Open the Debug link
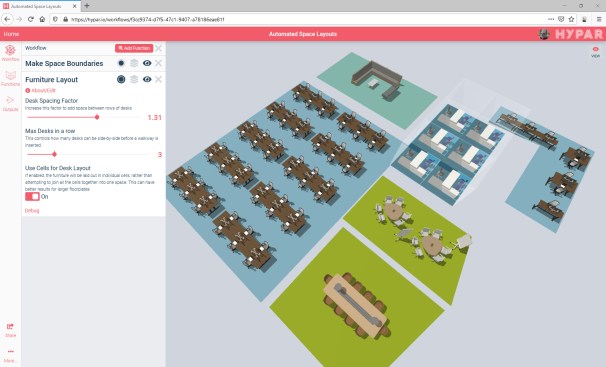Screen dimensions: 606x367 click(32, 211)
